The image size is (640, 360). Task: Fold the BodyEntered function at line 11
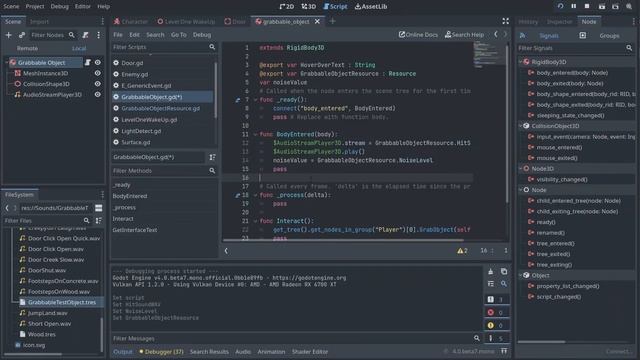(x=256, y=134)
